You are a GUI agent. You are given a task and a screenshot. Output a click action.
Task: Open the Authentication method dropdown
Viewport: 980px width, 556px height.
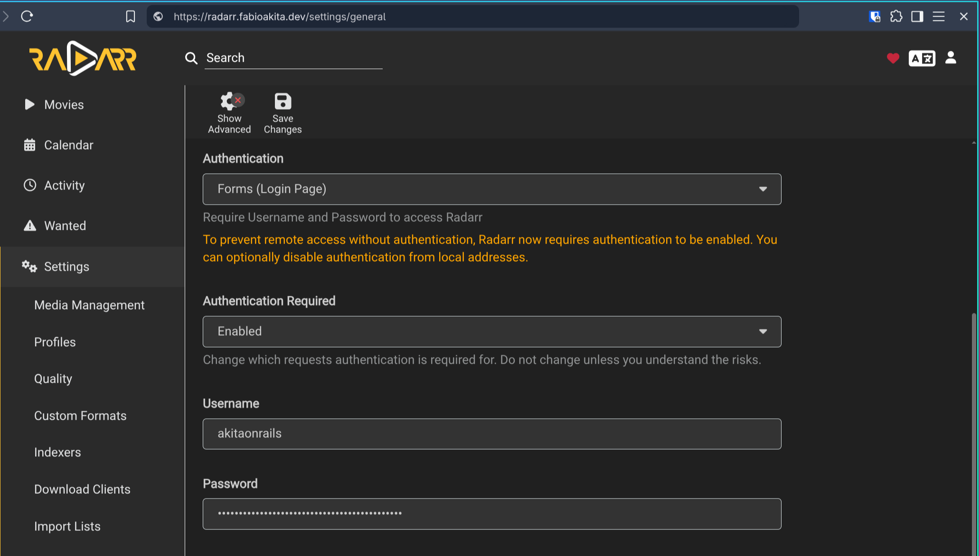(x=492, y=189)
